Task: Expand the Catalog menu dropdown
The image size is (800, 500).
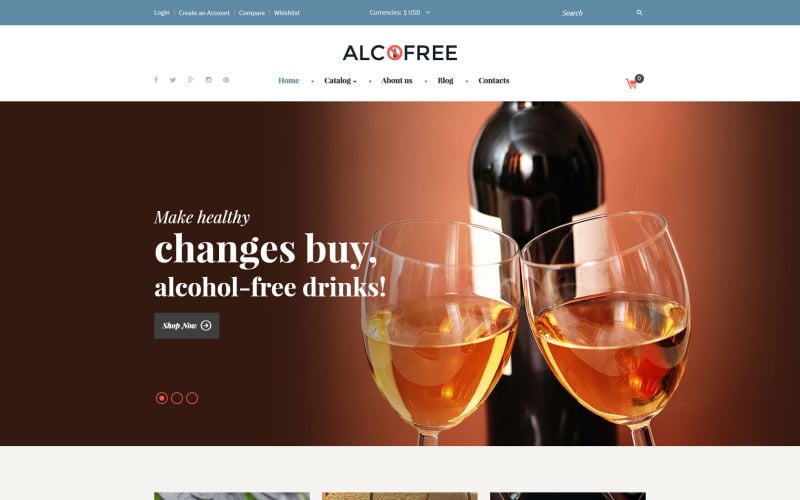Action: click(340, 81)
